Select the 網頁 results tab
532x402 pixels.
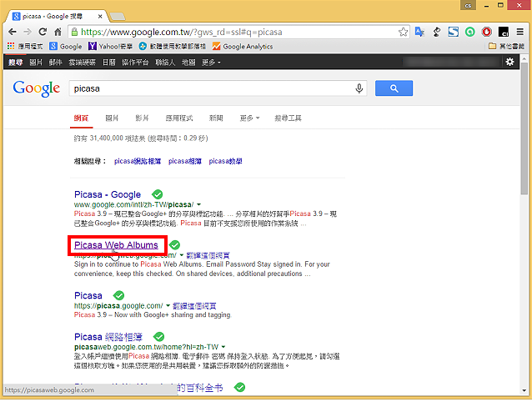(81, 118)
